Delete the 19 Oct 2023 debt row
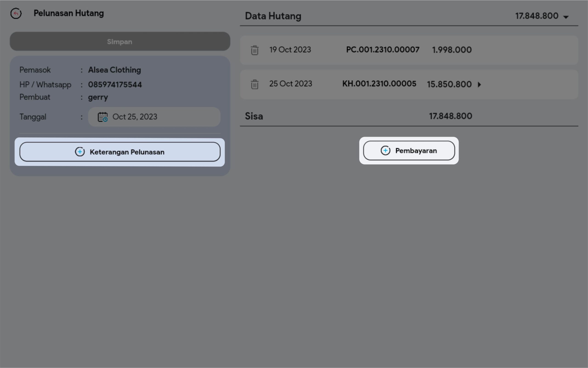The width and height of the screenshot is (588, 368). pyautogui.click(x=254, y=50)
